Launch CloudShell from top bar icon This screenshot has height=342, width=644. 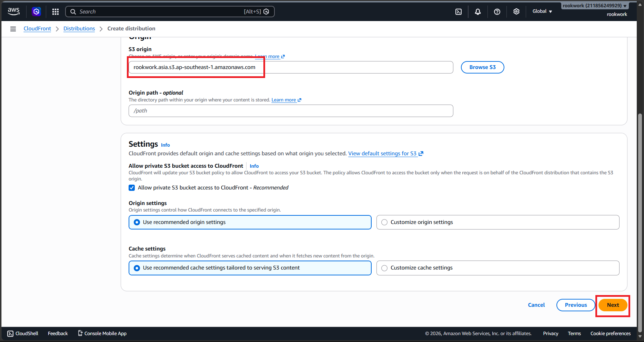click(x=459, y=12)
